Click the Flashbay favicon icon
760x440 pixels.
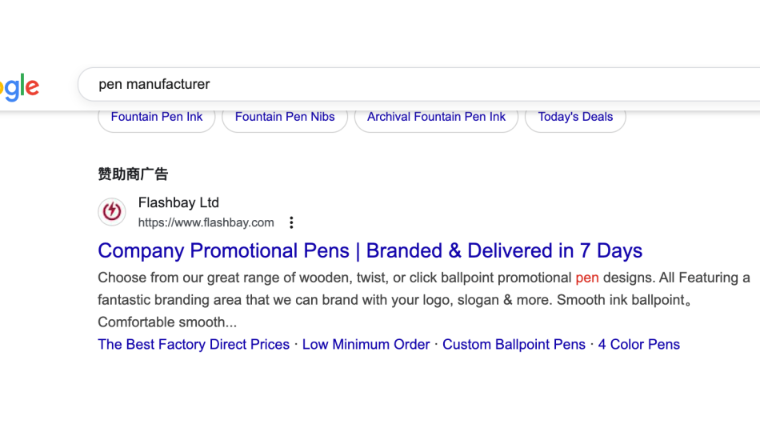click(112, 212)
